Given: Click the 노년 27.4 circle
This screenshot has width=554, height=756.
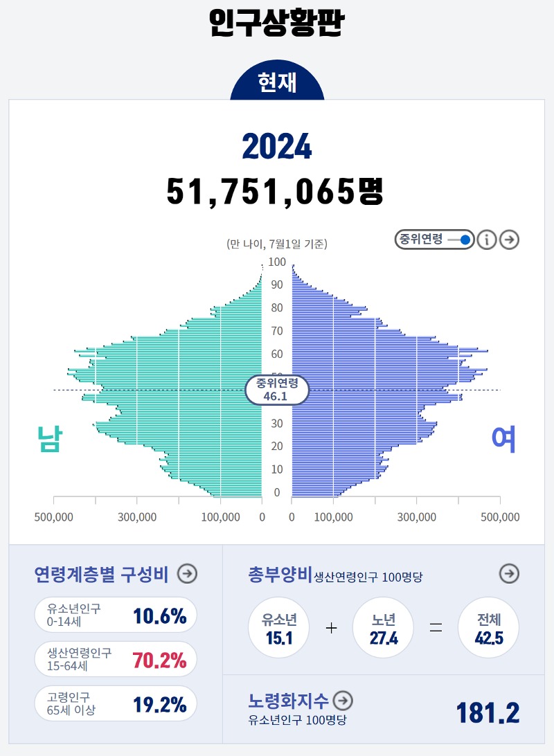Looking at the screenshot, I should 384,628.
